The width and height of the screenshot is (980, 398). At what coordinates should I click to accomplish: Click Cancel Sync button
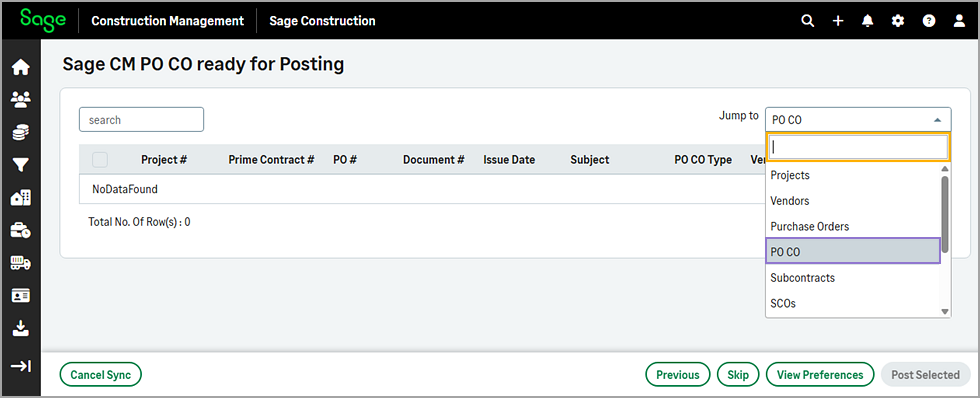(x=101, y=375)
